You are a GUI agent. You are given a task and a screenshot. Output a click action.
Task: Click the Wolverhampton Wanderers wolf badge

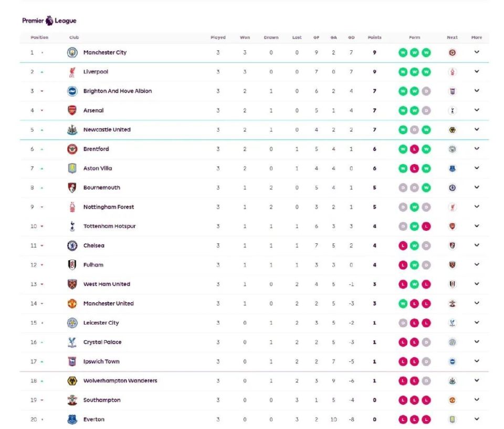tap(72, 381)
